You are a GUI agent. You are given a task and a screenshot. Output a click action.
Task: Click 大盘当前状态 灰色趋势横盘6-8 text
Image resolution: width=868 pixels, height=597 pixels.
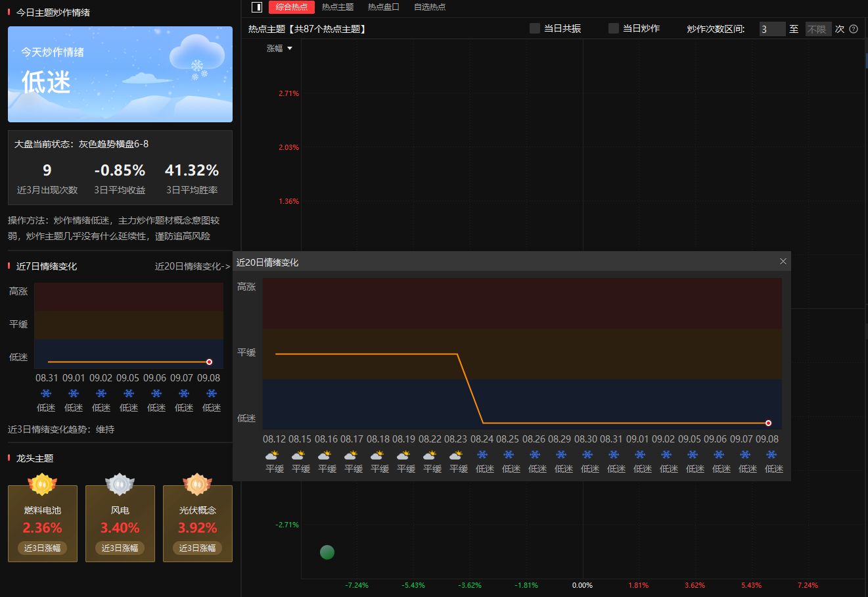click(x=81, y=144)
